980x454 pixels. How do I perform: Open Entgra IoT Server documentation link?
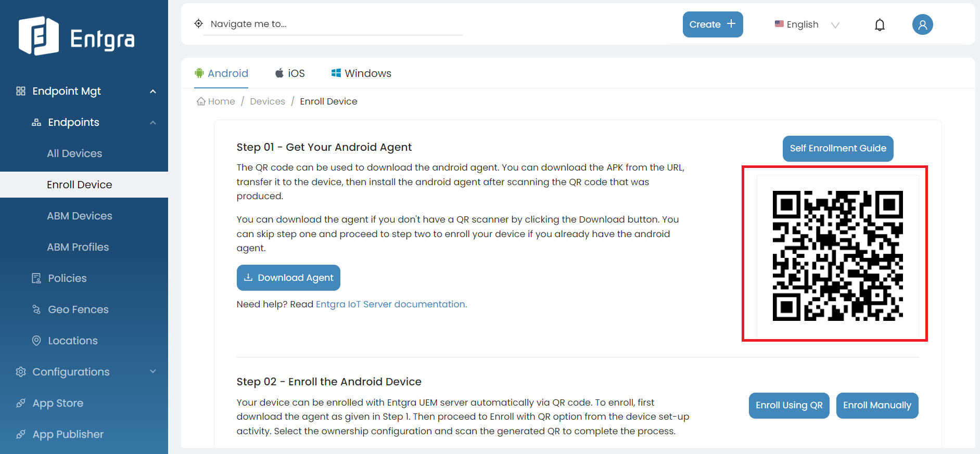point(391,304)
